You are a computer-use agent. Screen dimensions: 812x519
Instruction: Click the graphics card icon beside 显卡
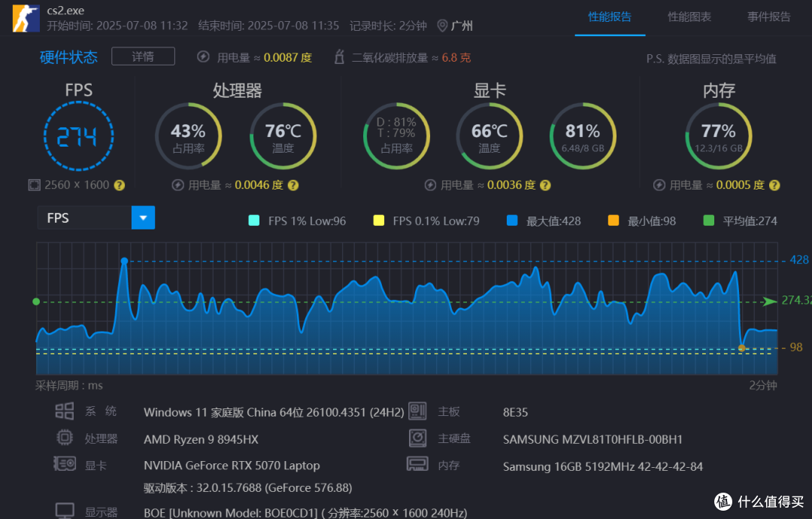coord(65,463)
